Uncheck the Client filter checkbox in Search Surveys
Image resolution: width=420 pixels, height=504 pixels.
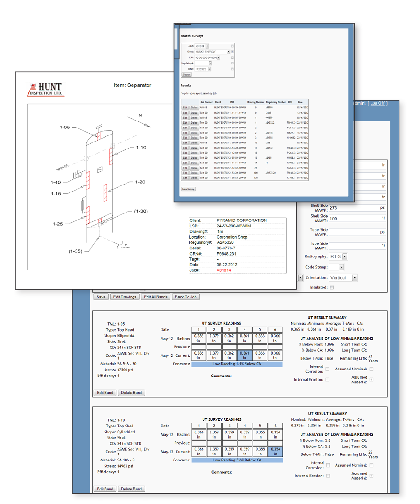pos(232,52)
